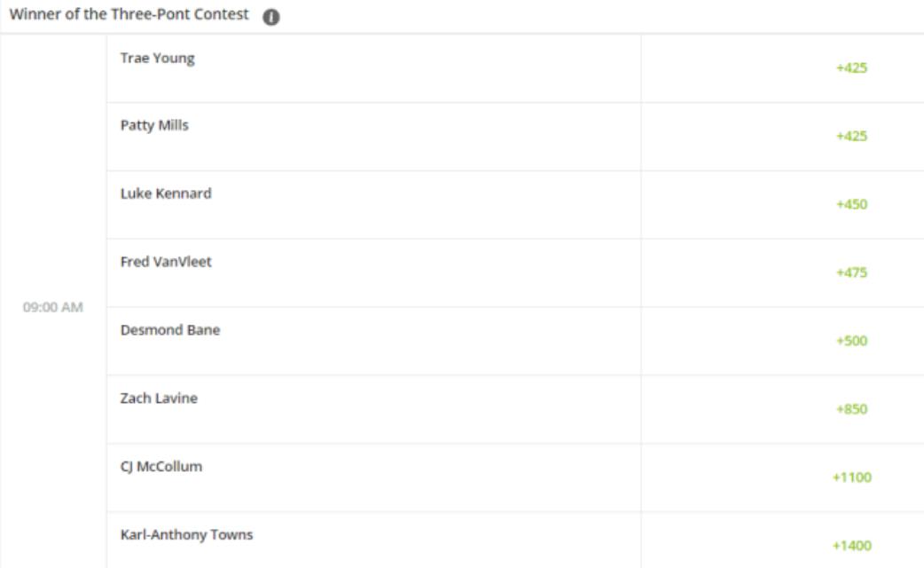The height and width of the screenshot is (568, 924).
Task: Choose Fred VanVleet +475 odds
Action: click(x=851, y=272)
